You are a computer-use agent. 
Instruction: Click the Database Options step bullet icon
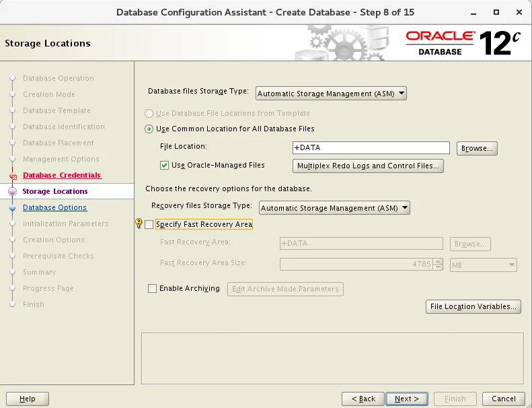click(x=13, y=207)
